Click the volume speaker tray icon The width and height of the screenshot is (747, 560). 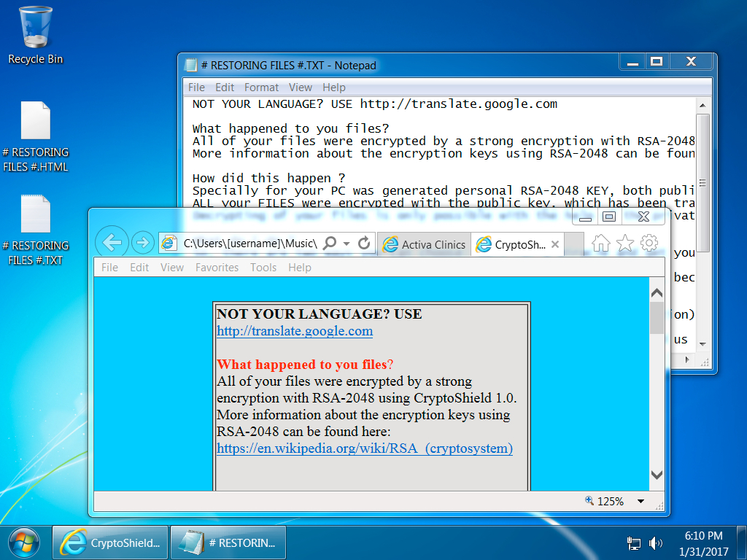pyautogui.click(x=656, y=542)
